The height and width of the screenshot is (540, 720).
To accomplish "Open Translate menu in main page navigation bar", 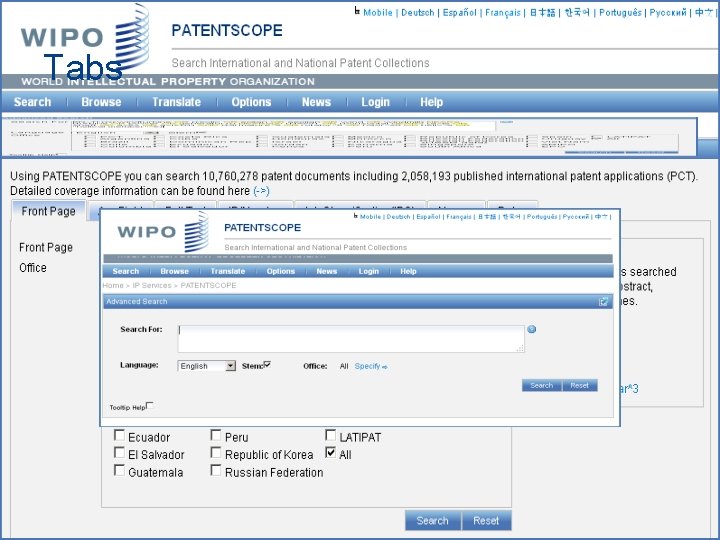I will (176, 102).
